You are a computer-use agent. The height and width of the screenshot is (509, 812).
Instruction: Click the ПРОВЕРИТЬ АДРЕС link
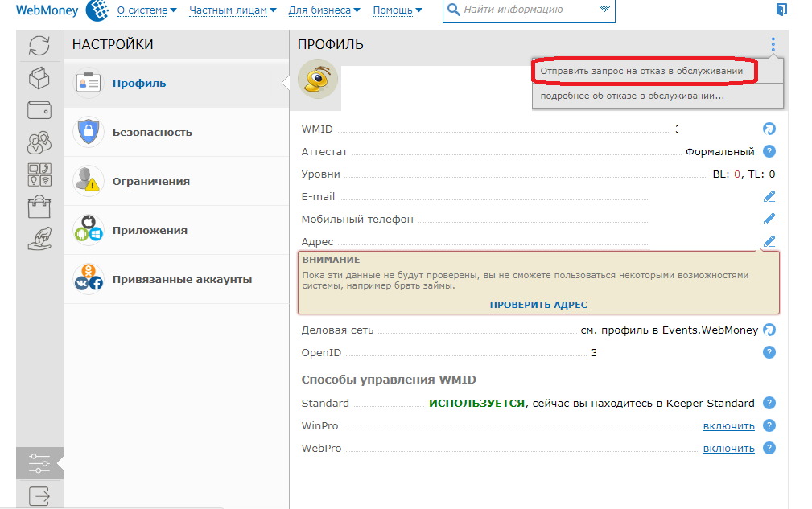pyautogui.click(x=538, y=305)
